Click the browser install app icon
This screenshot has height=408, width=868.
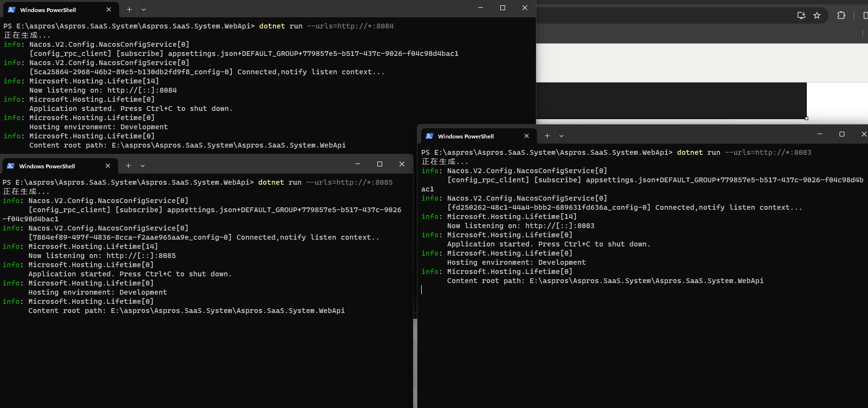[x=801, y=15]
